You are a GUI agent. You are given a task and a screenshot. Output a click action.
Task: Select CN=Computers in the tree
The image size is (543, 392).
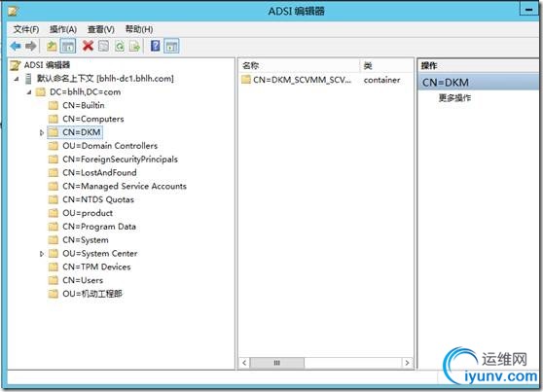93,119
